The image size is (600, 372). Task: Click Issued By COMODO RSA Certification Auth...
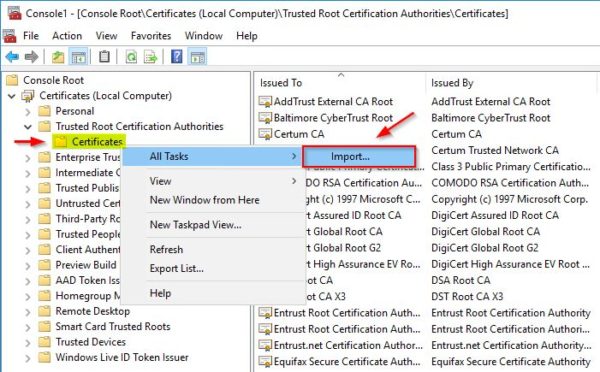tap(510, 183)
